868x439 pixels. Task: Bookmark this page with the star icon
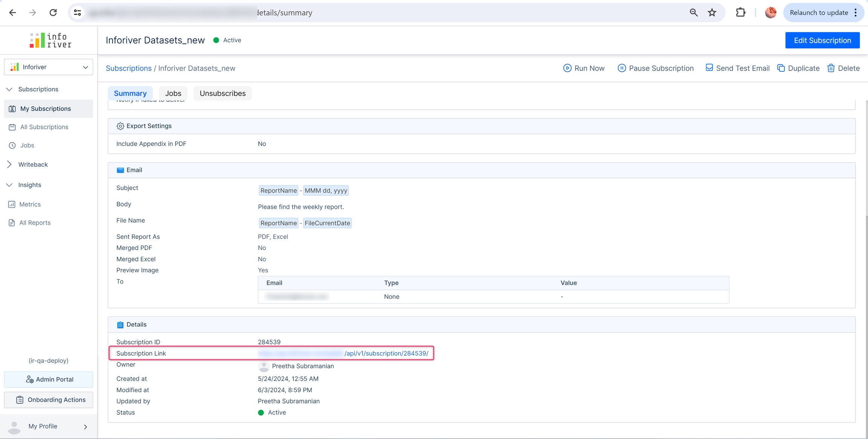tap(712, 13)
